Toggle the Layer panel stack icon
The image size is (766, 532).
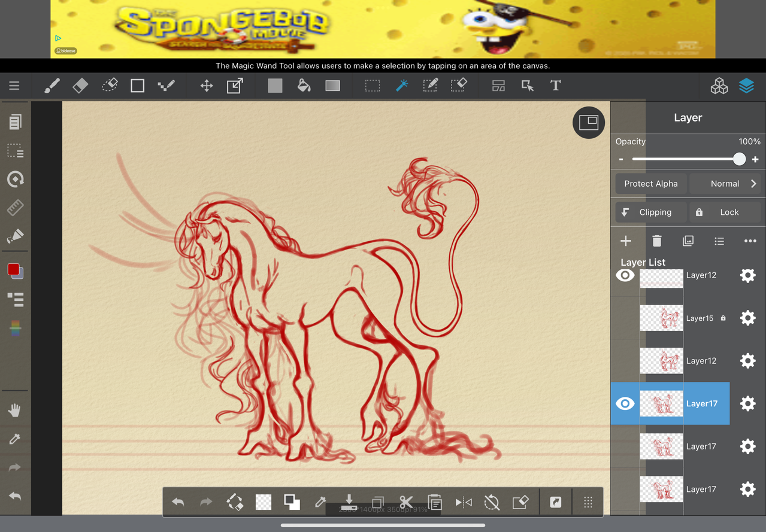point(746,86)
